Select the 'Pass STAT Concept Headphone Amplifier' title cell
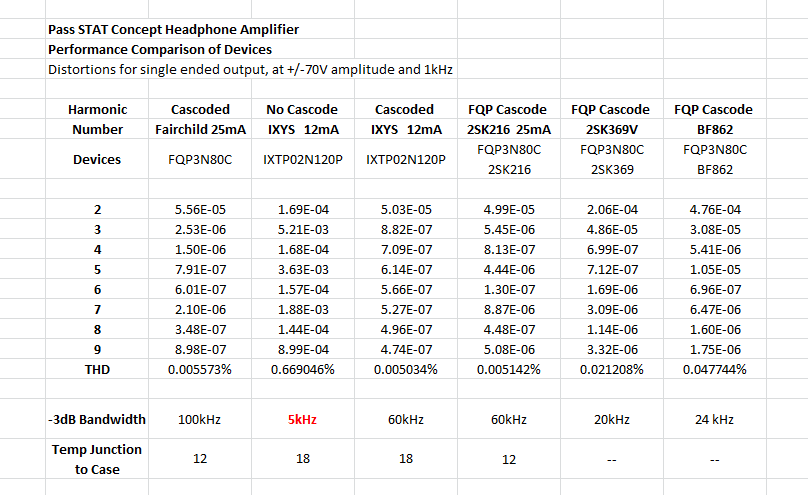The width and height of the screenshot is (808, 495). click(173, 29)
